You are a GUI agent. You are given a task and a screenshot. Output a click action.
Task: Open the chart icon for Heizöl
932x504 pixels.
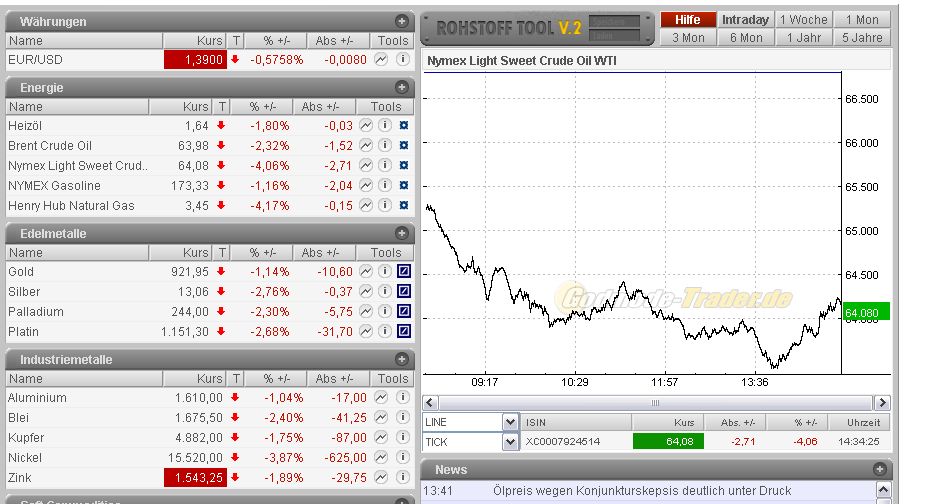366,125
